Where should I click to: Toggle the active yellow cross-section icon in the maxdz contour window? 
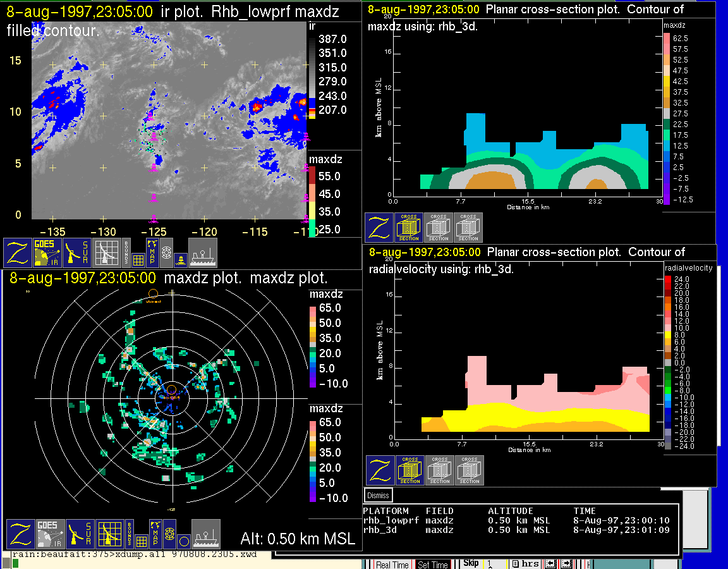(409, 228)
